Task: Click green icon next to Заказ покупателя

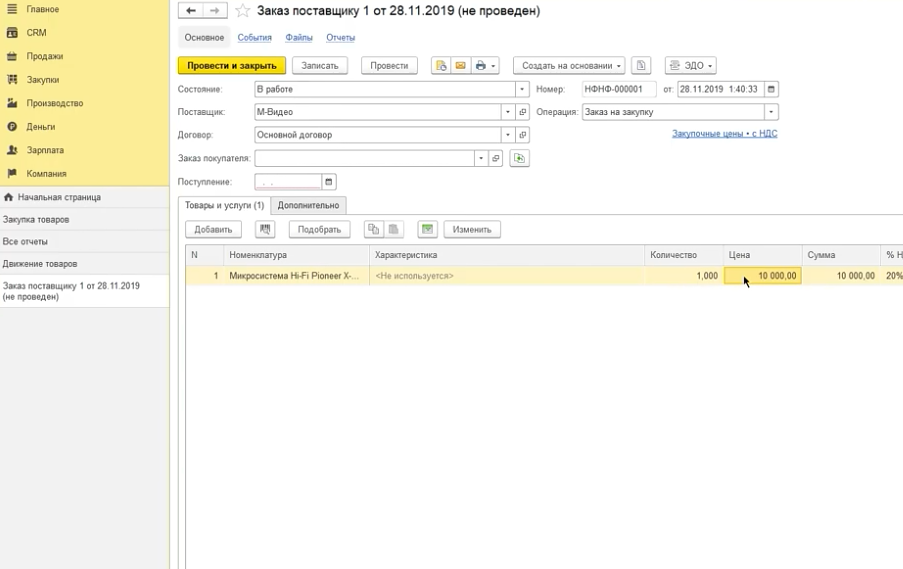Action: [x=519, y=159]
